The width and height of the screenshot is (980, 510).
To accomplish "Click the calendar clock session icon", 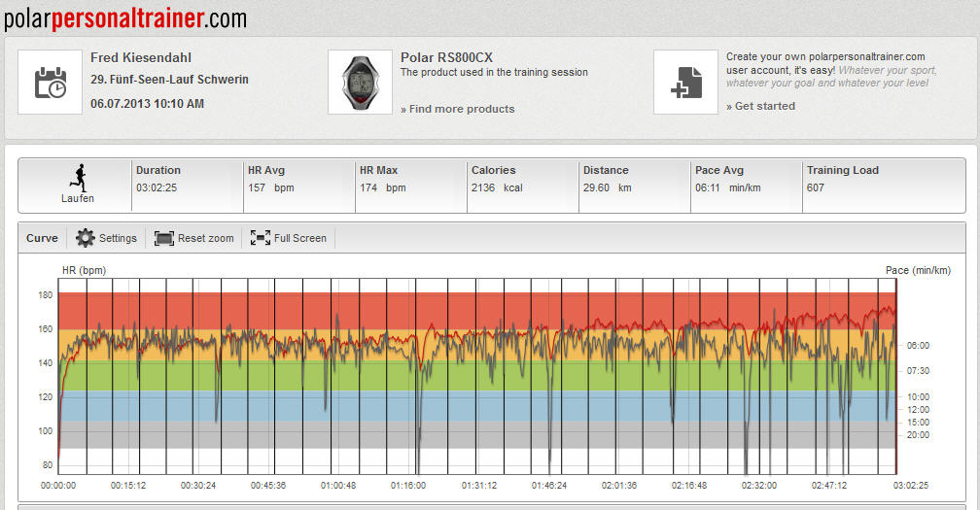I will pos(50,83).
